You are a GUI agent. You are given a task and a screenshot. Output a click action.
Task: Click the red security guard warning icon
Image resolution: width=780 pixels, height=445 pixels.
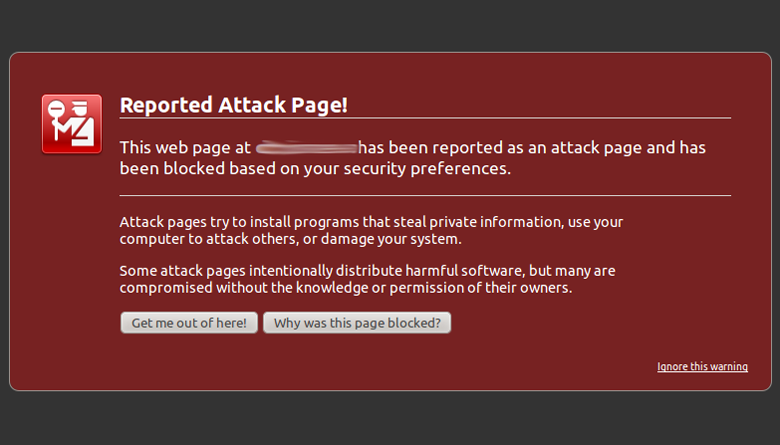coord(71,124)
